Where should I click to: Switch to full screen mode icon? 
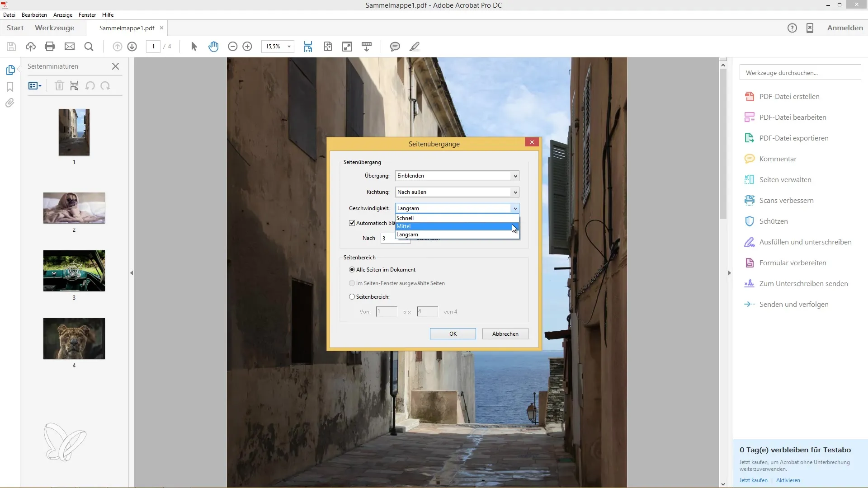coord(347,47)
